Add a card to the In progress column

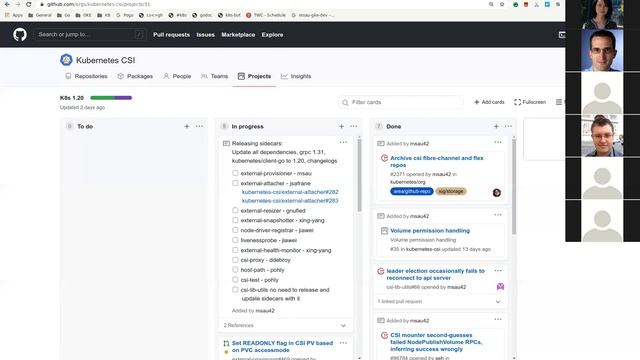341,127
